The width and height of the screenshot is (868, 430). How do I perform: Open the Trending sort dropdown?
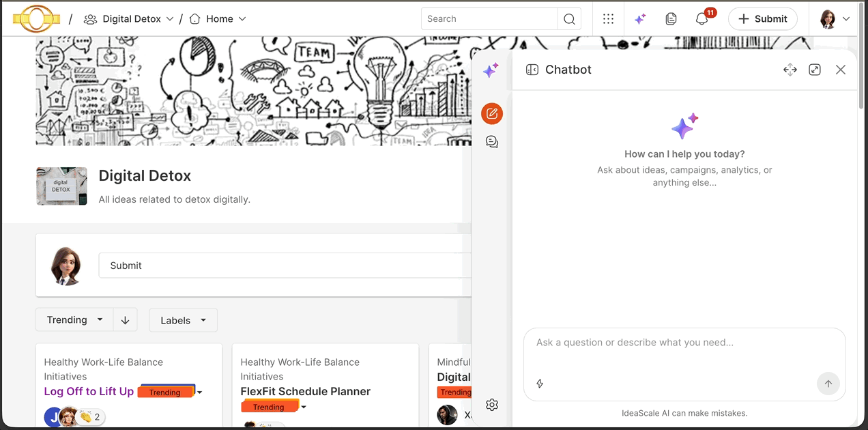[x=74, y=319]
